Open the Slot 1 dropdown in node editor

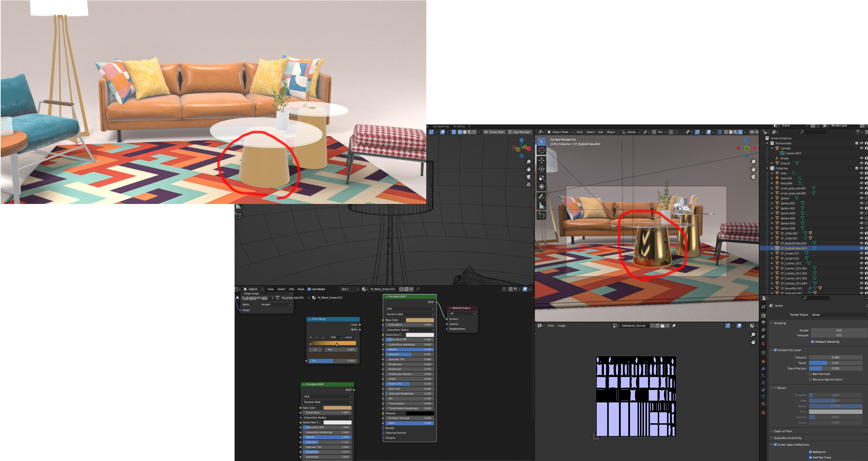(350, 289)
